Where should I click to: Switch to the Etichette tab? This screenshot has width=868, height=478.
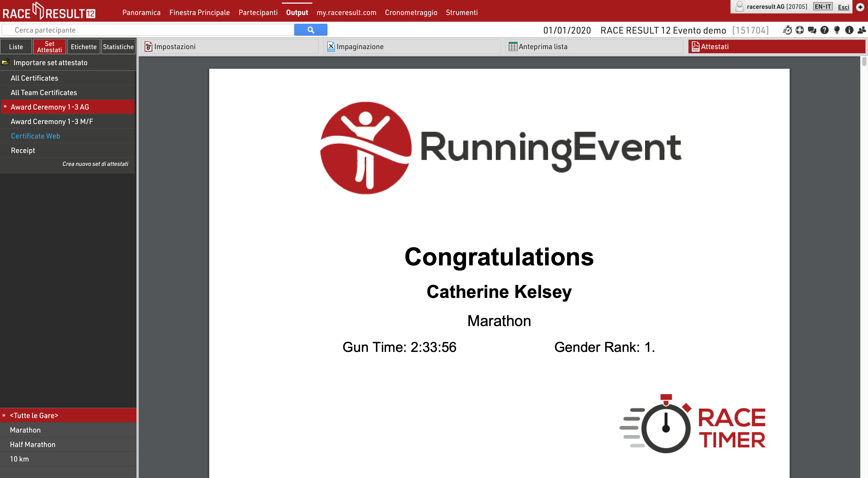click(84, 47)
